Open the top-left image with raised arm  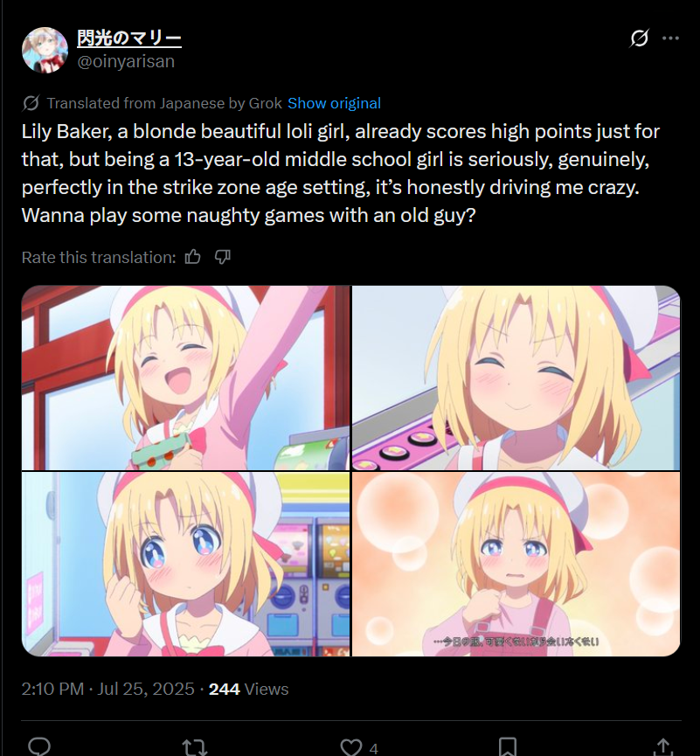coord(185,378)
